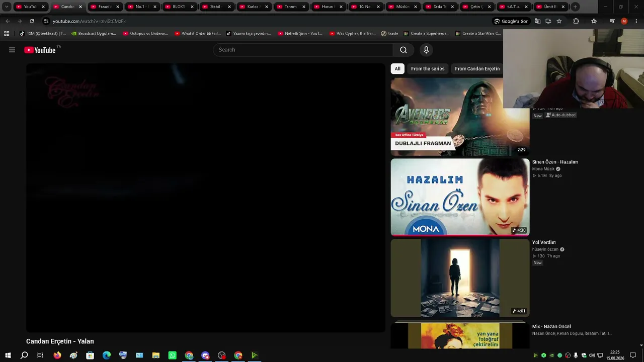
Task: Click the youtube.com address bar URL
Action: [x=89, y=21]
